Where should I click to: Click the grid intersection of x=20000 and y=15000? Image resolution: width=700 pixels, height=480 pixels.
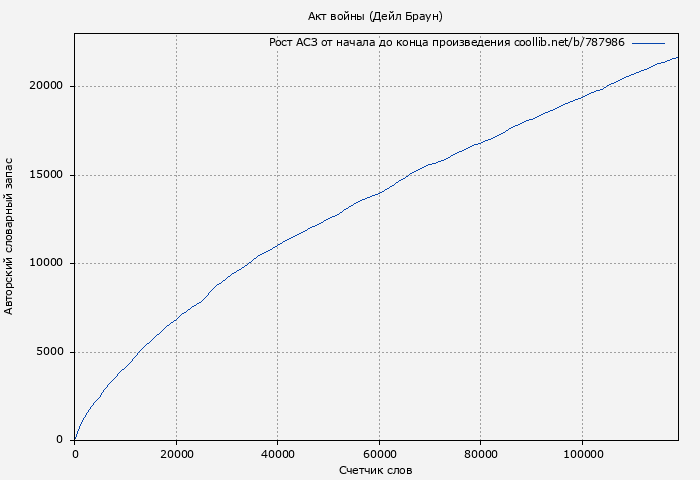pyautogui.click(x=177, y=175)
